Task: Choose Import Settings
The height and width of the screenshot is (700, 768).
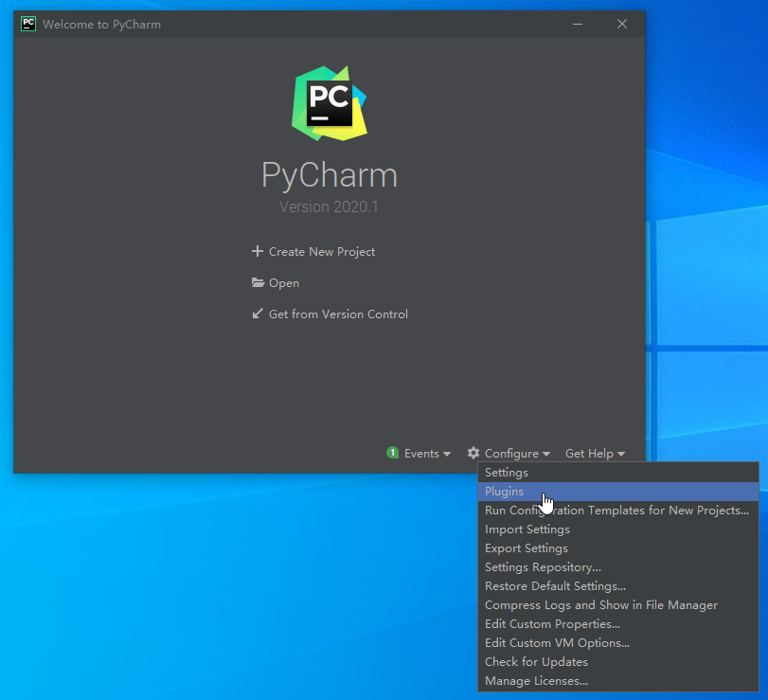Action: click(618, 529)
